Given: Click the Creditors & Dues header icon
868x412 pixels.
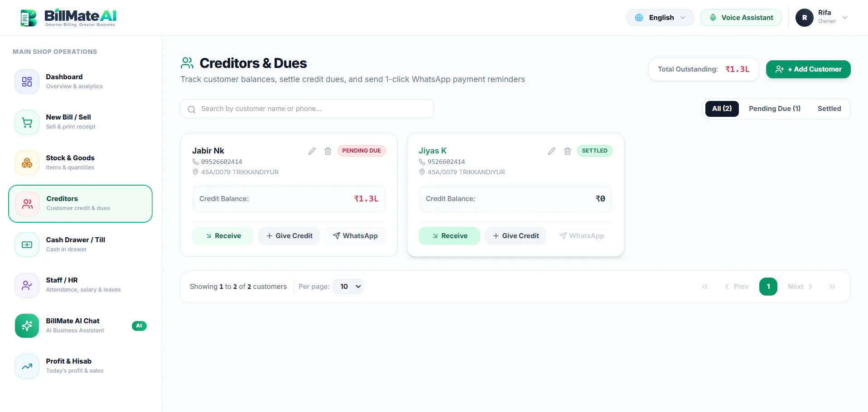Looking at the screenshot, I should (187, 63).
